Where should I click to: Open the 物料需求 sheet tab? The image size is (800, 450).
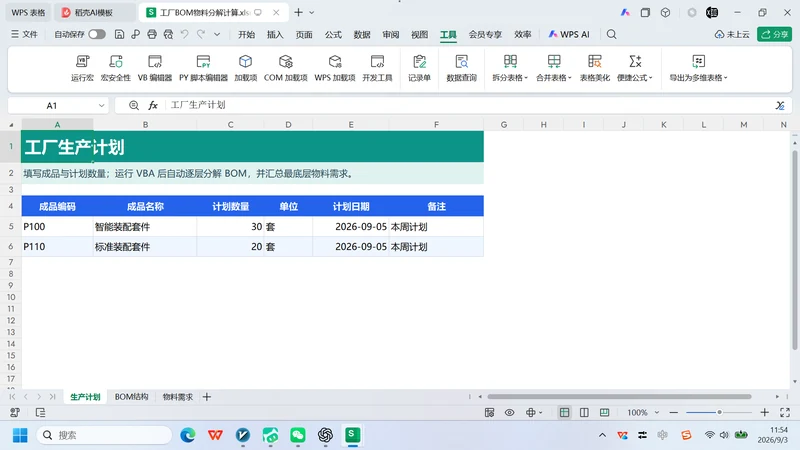pos(178,396)
